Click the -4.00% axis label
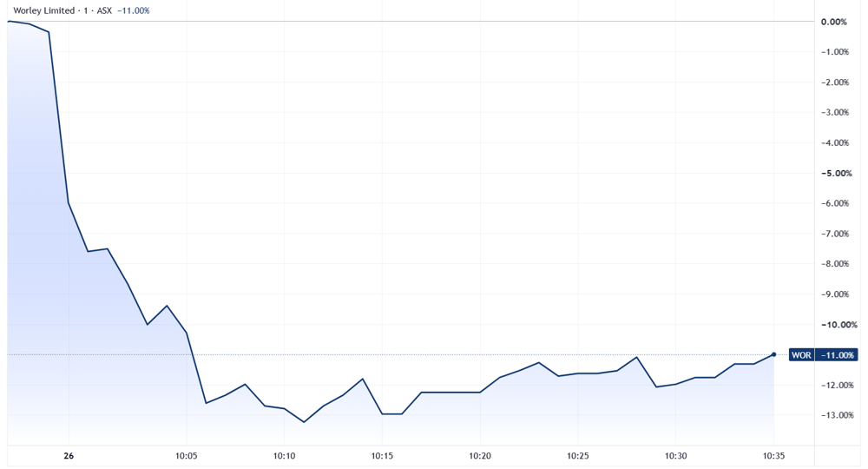Screen dimensions: 868x469 pos(833,142)
